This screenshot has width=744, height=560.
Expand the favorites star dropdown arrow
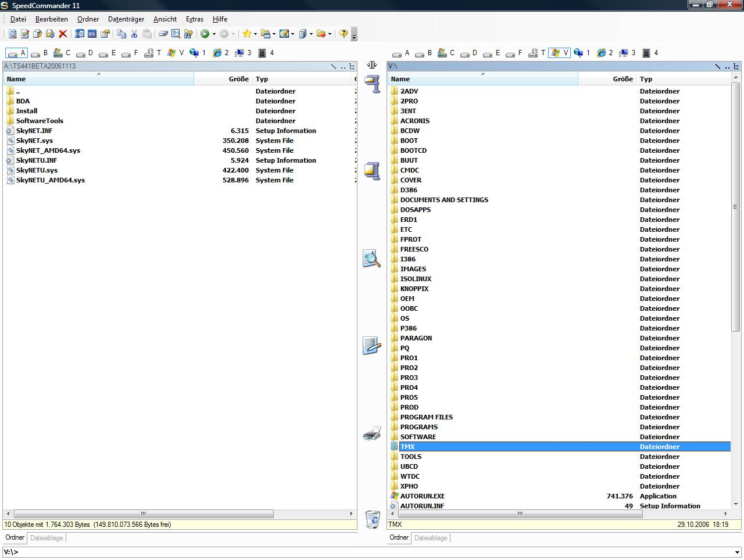[x=255, y=34]
